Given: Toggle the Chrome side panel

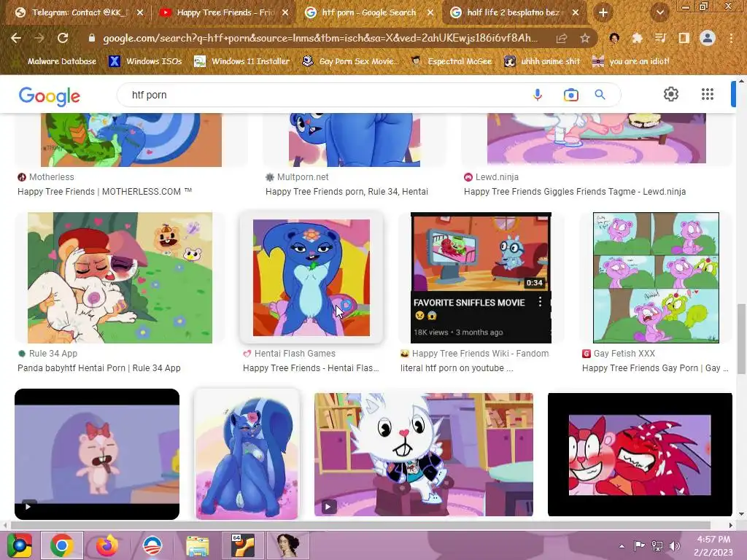Looking at the screenshot, I should (684, 38).
